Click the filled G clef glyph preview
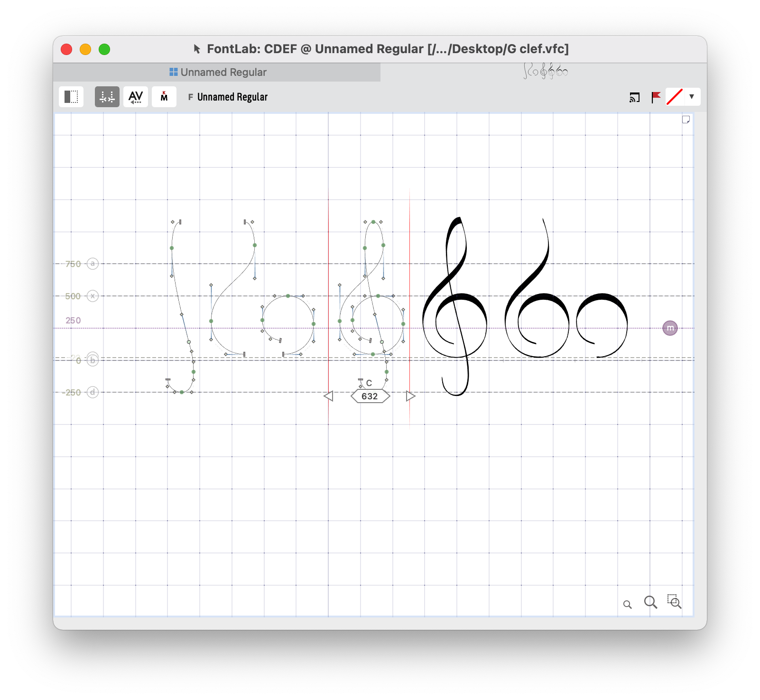The height and width of the screenshot is (700, 760). (x=455, y=306)
